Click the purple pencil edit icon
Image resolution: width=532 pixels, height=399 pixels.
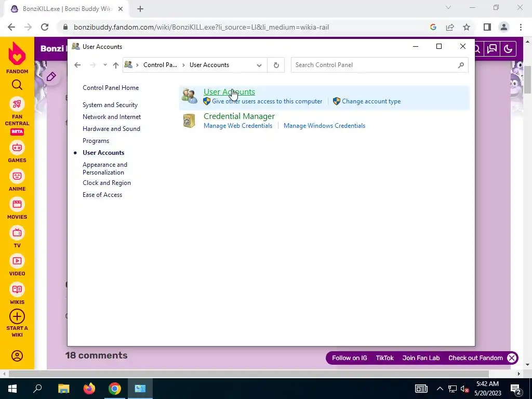[x=51, y=77]
